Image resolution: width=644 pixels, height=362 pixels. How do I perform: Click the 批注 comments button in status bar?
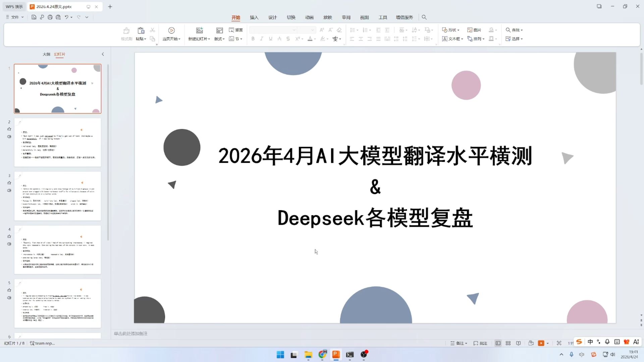(x=480, y=343)
